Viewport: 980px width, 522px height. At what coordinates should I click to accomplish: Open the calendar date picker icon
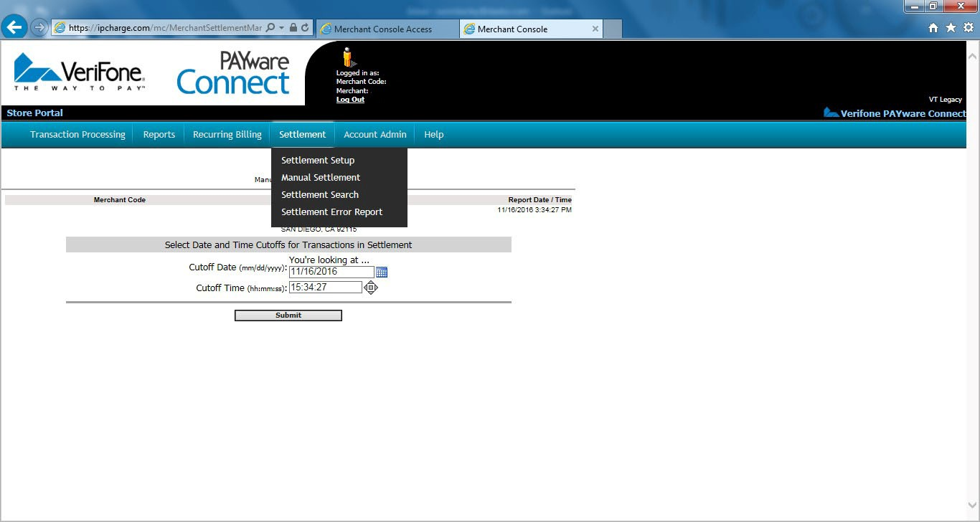point(382,272)
